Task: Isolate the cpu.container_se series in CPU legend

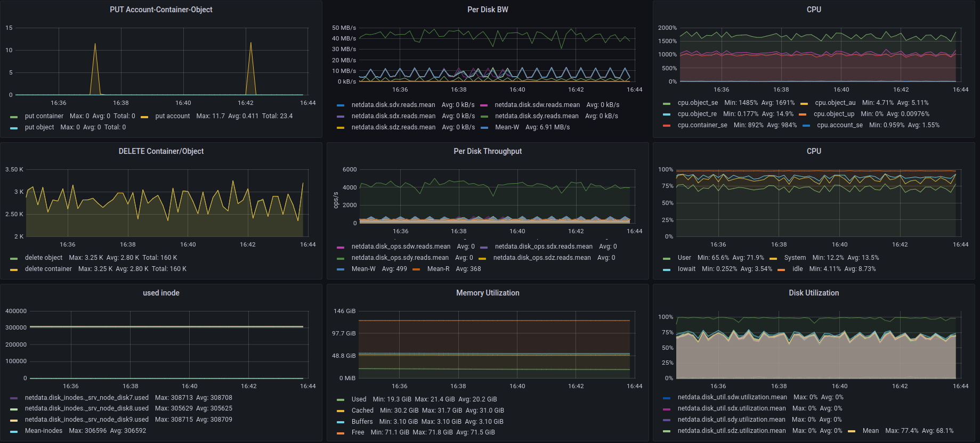Action: [x=702, y=125]
